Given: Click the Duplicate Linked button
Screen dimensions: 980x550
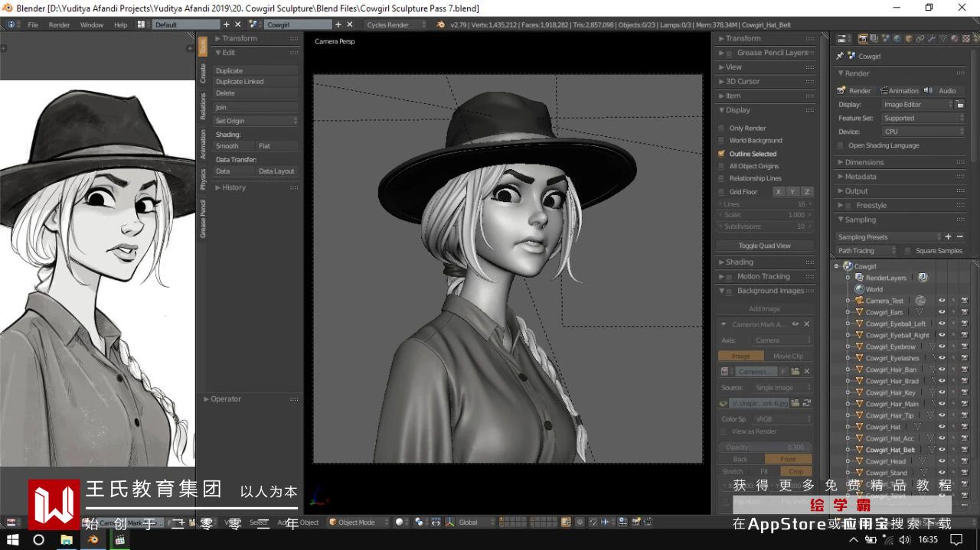Looking at the screenshot, I should coord(256,82).
